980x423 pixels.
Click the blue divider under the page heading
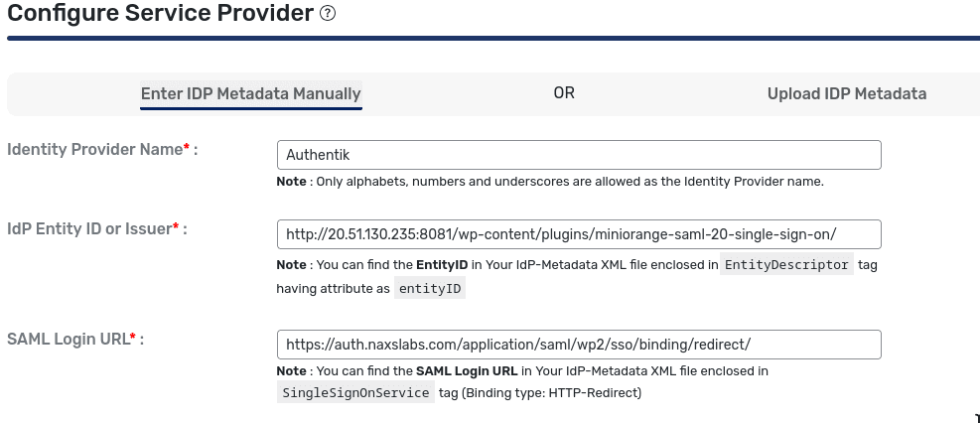(493, 39)
